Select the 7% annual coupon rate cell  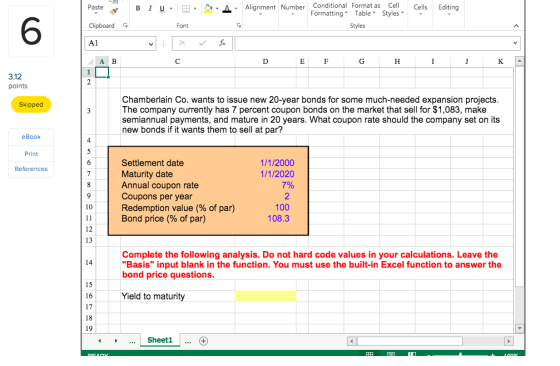click(288, 185)
